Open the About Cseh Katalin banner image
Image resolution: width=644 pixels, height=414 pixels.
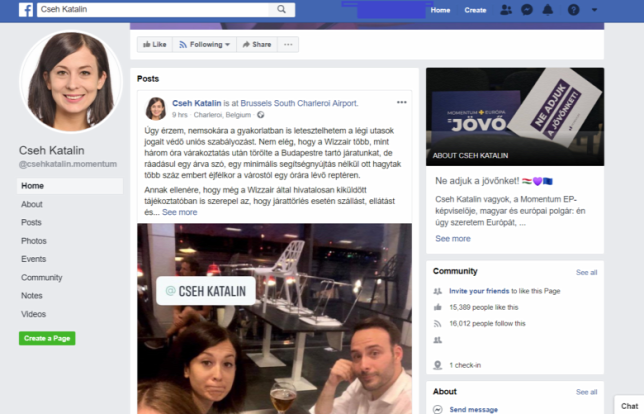click(x=515, y=117)
